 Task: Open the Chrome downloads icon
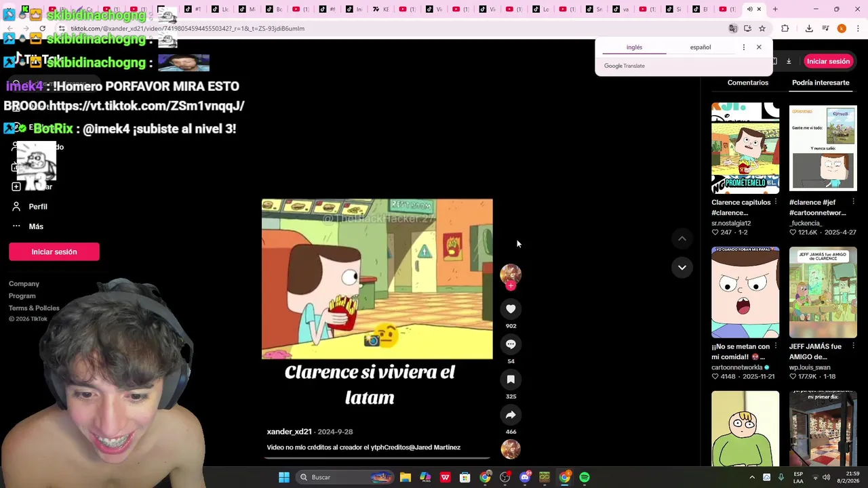coord(809,28)
